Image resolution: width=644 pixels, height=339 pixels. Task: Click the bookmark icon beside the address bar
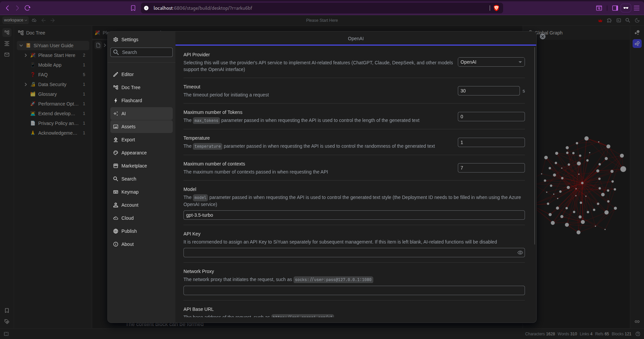(133, 8)
